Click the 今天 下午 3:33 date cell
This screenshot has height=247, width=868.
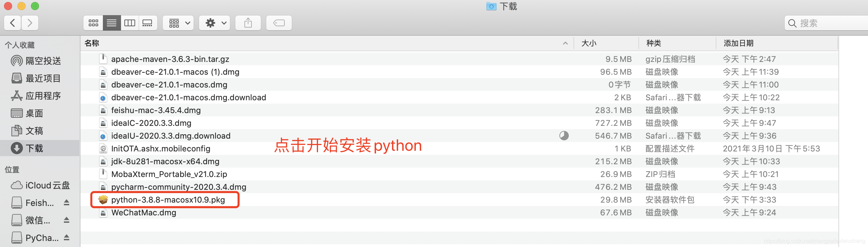click(749, 200)
